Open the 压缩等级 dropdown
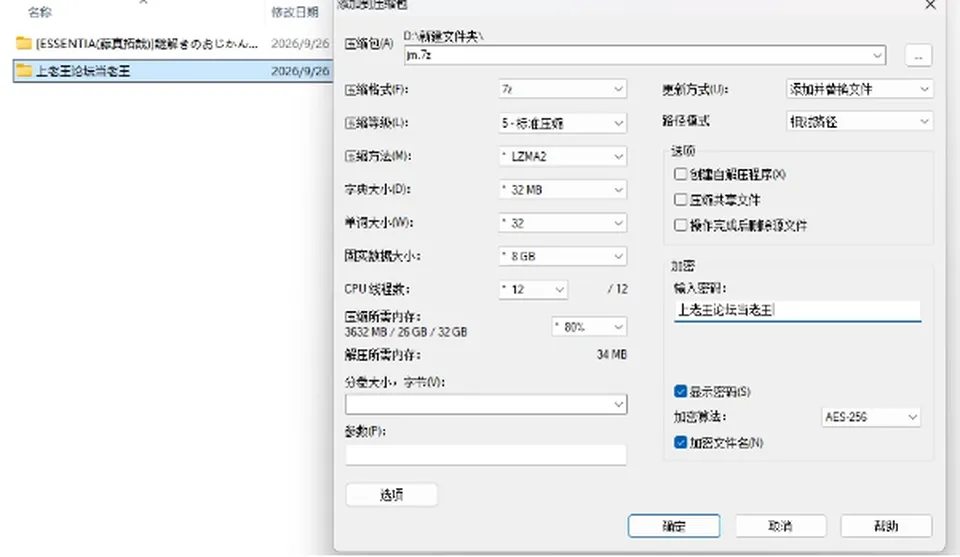Viewport: 960px width, 557px height. pyautogui.click(x=563, y=123)
